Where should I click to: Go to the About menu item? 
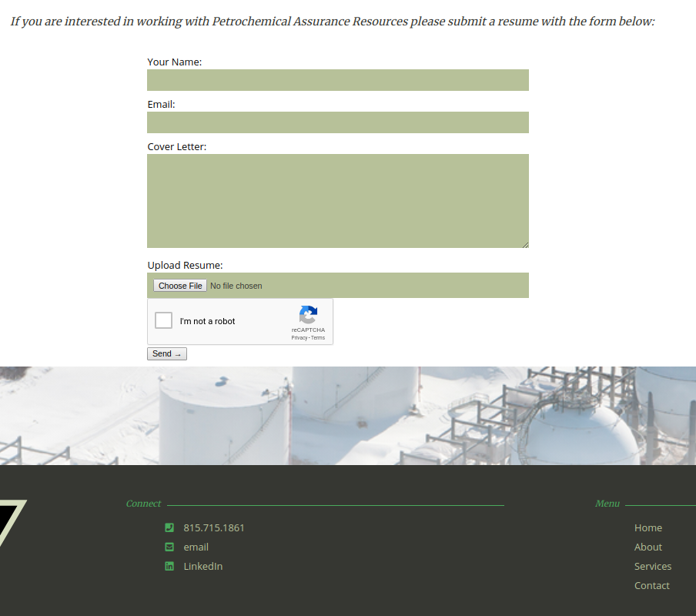(647, 547)
